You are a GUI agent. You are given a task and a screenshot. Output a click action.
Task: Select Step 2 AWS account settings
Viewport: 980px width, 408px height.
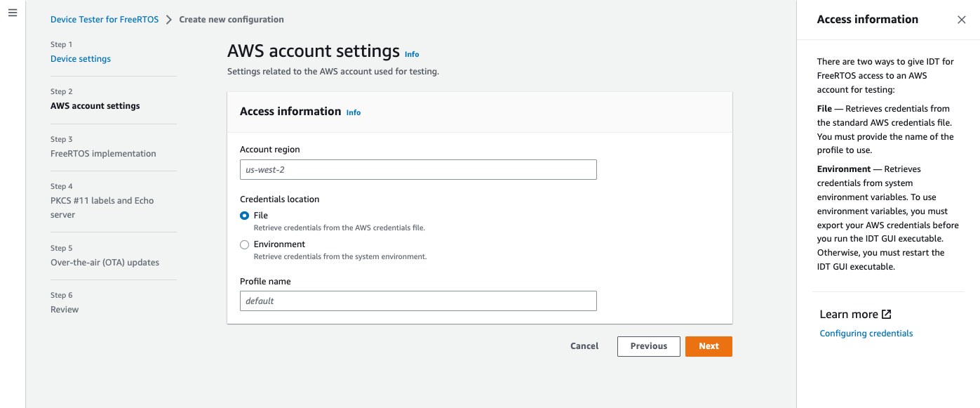95,105
